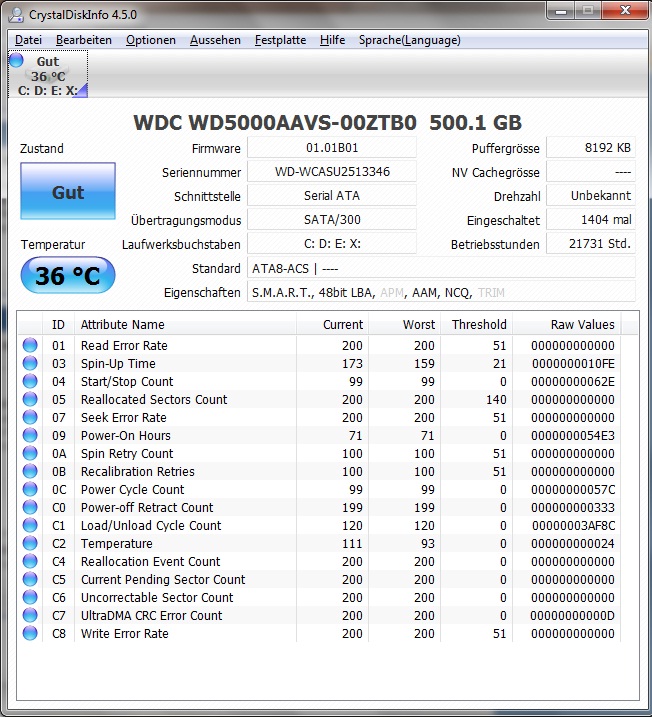Open the Optionen menu
This screenshot has height=718, width=652.
151,40
